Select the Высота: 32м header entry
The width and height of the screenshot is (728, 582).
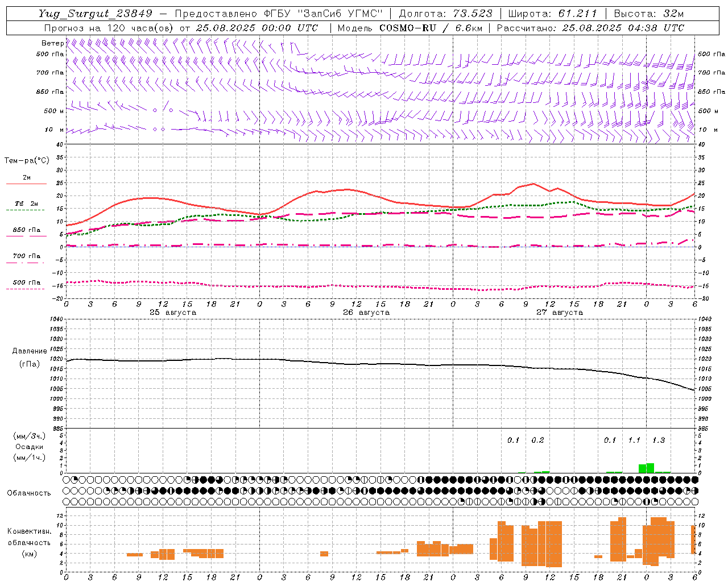648,14
